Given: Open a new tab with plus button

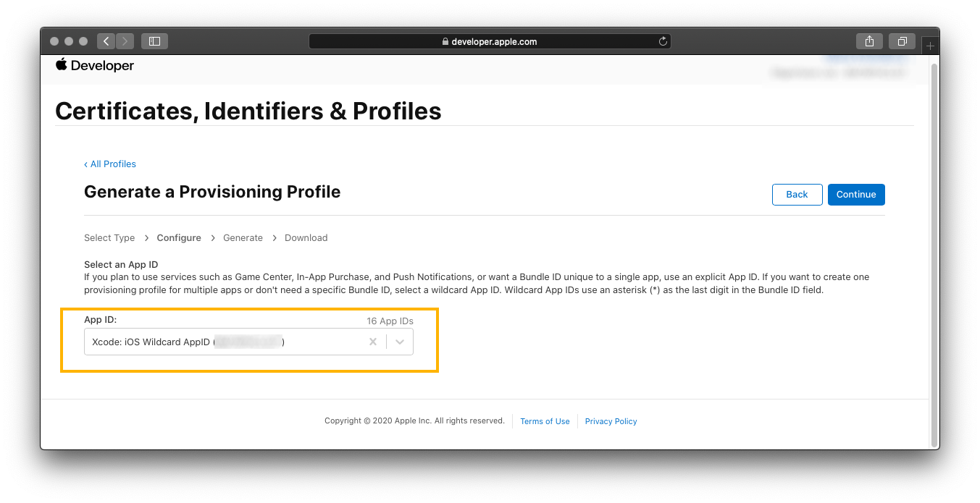Looking at the screenshot, I should pyautogui.click(x=931, y=46).
